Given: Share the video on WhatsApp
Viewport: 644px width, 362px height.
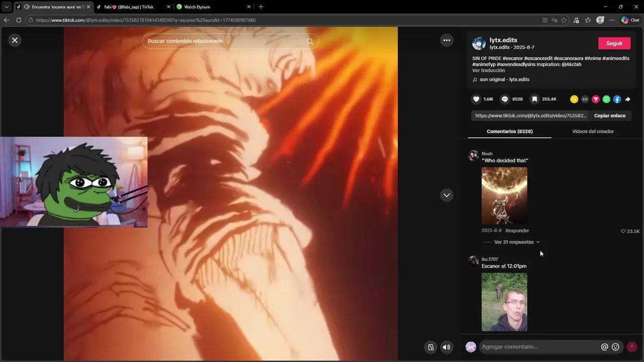Looking at the screenshot, I should point(606,99).
